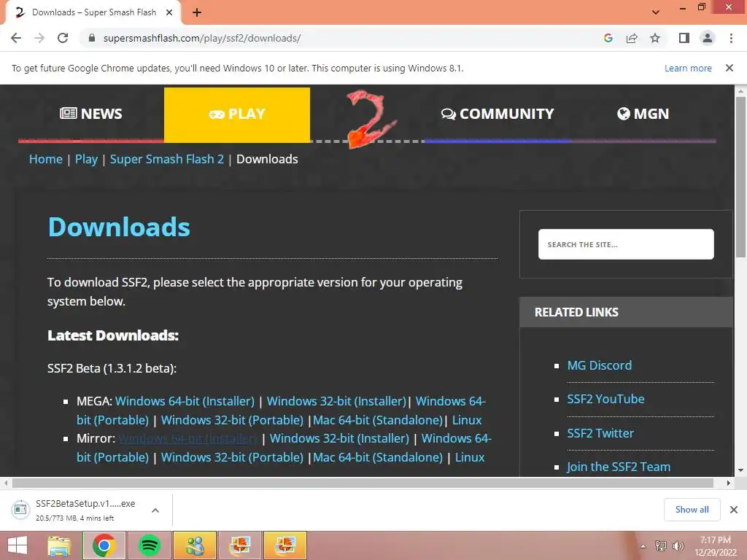
Task: Download Mirror Windows 32-bit (Installer)
Action: 339,438
